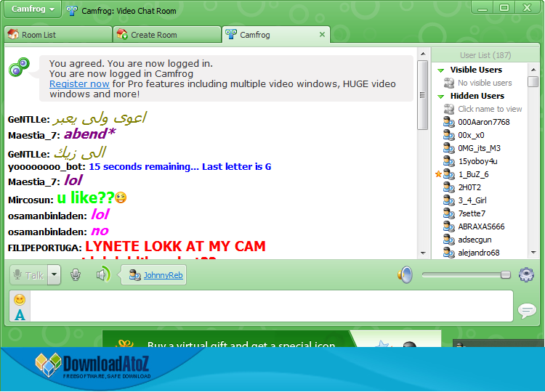Select user 2H0T2 in the list
The height and width of the screenshot is (392, 545).
click(469, 187)
